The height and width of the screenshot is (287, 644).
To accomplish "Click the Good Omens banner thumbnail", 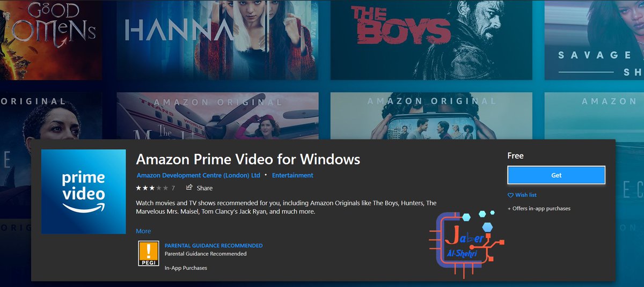I will point(51,40).
